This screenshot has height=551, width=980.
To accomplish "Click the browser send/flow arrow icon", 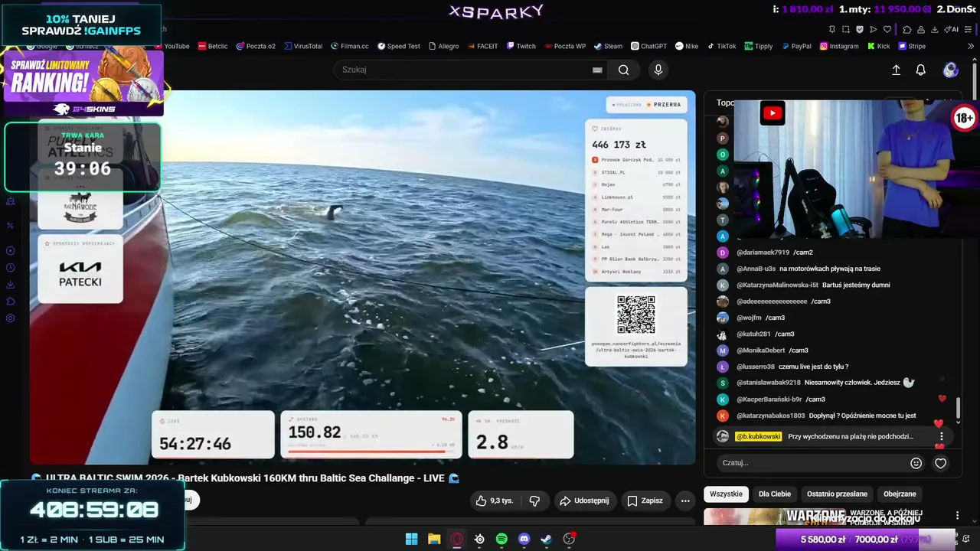I will (874, 29).
